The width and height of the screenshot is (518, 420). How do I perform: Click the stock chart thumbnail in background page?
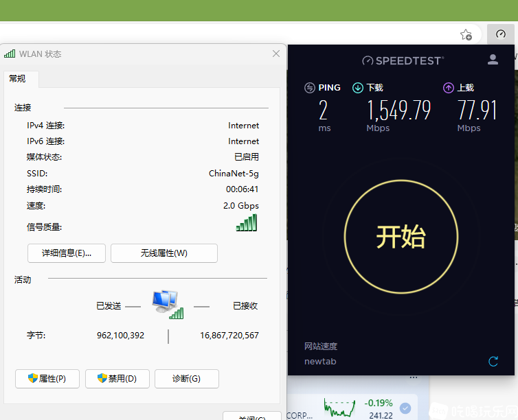point(339,408)
